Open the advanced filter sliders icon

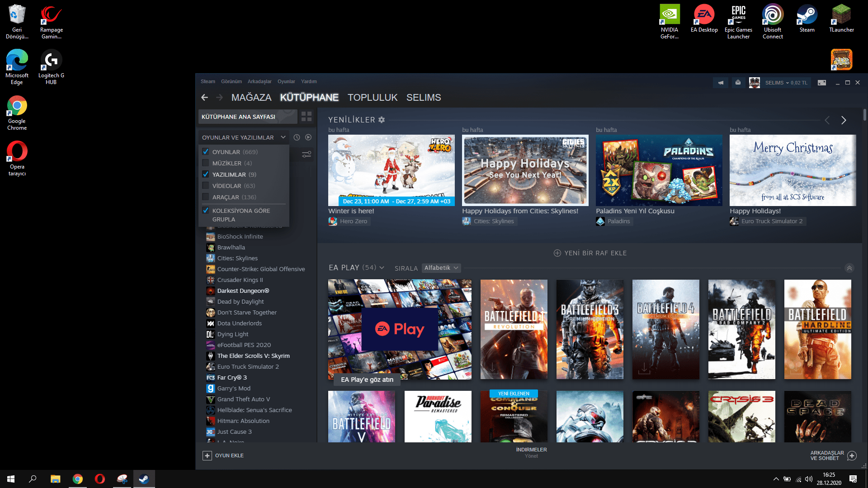click(307, 154)
